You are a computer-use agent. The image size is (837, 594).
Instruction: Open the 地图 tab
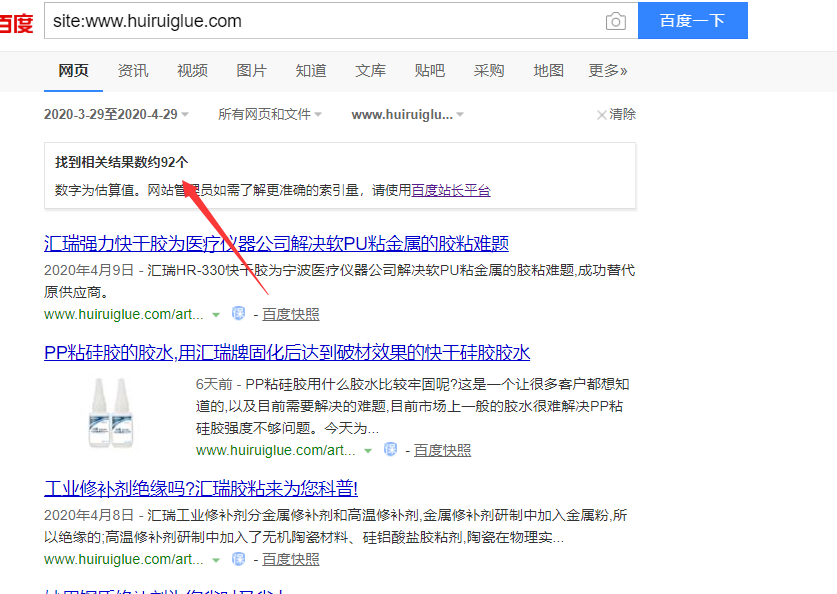tap(548, 70)
